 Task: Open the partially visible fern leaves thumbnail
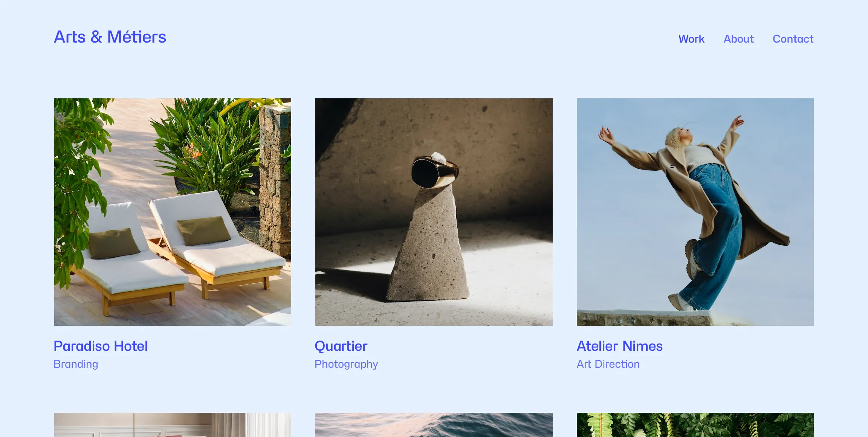pyautogui.click(x=695, y=425)
